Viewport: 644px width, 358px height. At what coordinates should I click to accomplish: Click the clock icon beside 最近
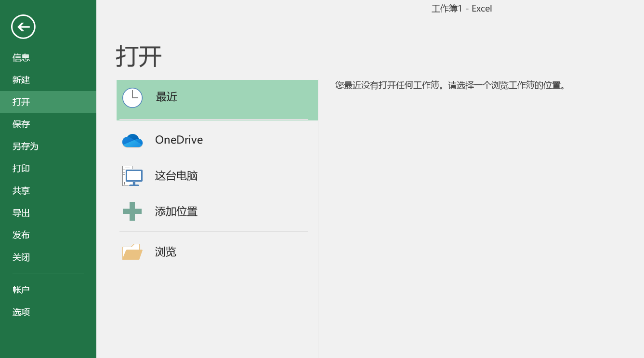point(132,97)
